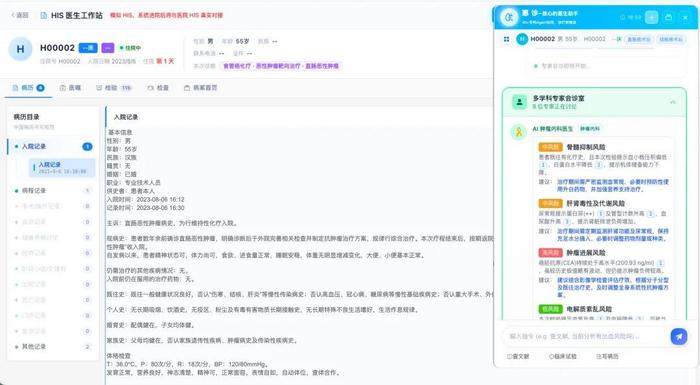Open the grid menu icon in assistant panel

click(x=506, y=39)
